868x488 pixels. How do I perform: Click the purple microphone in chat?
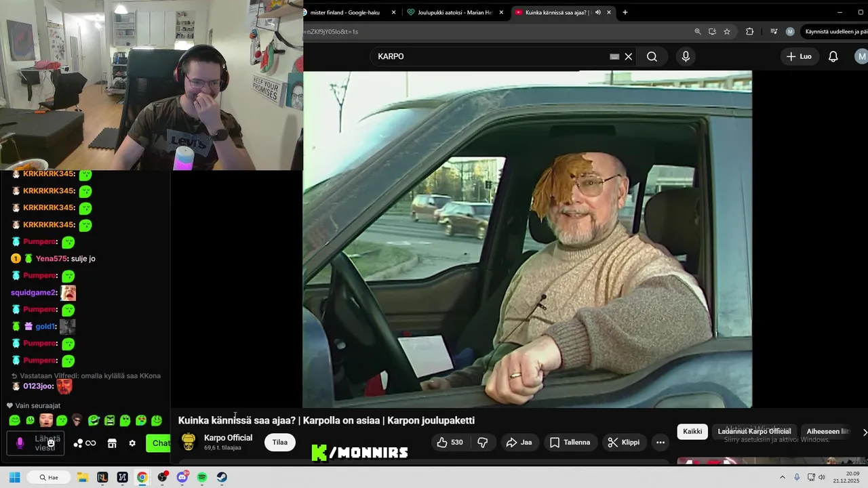(x=20, y=443)
